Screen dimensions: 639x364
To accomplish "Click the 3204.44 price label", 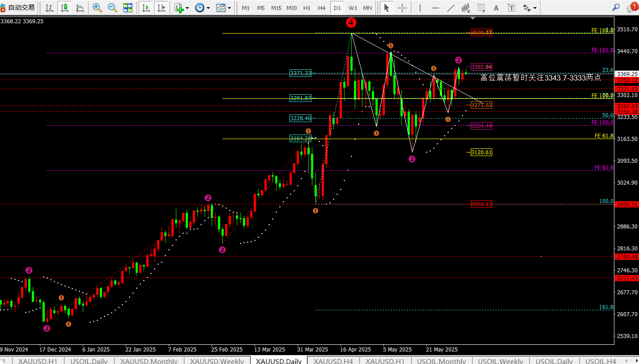I will coord(481,126).
